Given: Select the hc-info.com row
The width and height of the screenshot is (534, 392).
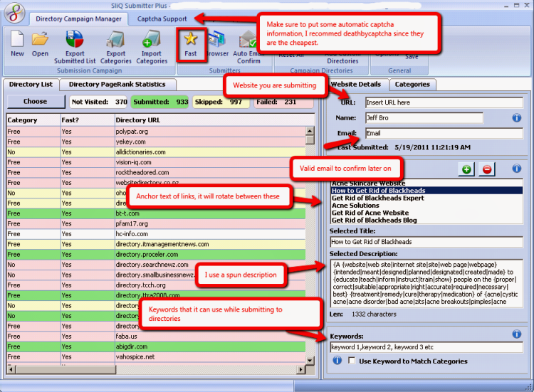Looking at the screenshot, I should 156,234.
